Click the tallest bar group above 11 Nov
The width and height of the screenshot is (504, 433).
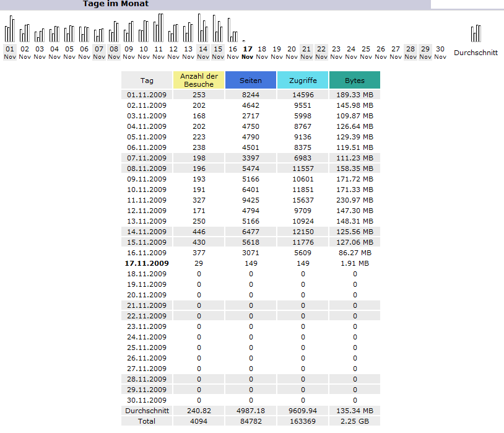point(159,28)
